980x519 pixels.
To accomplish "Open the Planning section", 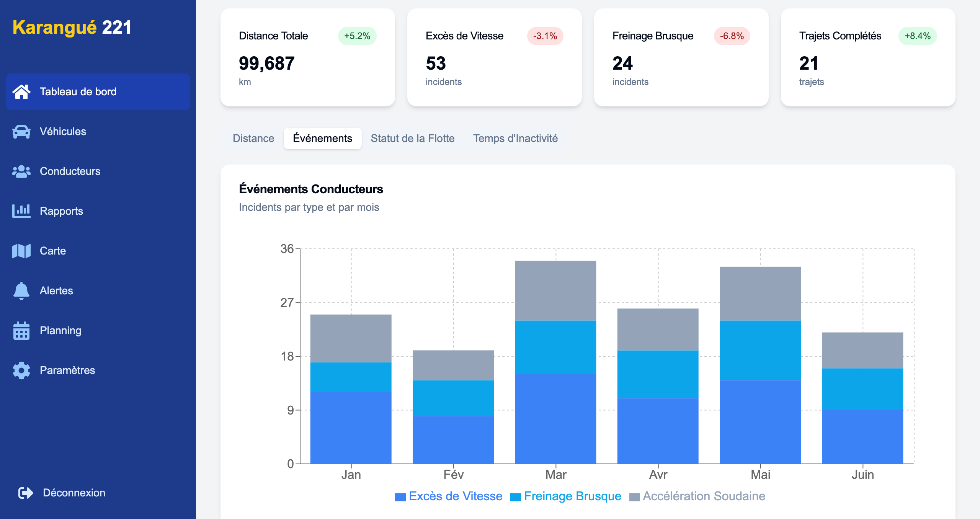I will pyautogui.click(x=98, y=331).
